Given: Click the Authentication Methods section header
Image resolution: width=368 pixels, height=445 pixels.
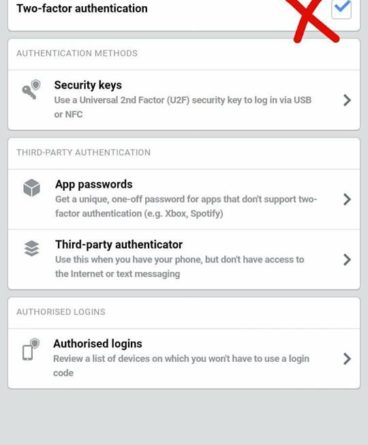Looking at the screenshot, I should point(77,53).
